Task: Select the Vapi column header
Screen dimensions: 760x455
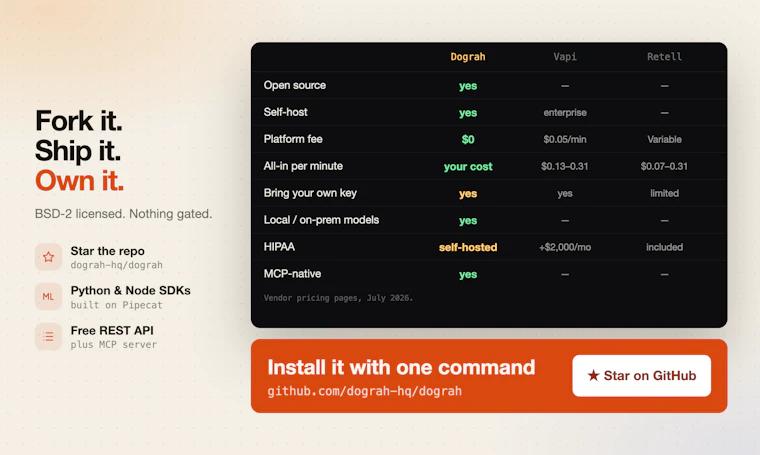Action: [x=565, y=57]
